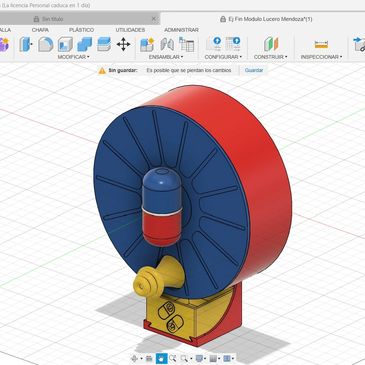This screenshot has width=365, height=365.
Task: Click the Viewports layout icon
Action: 227,358
